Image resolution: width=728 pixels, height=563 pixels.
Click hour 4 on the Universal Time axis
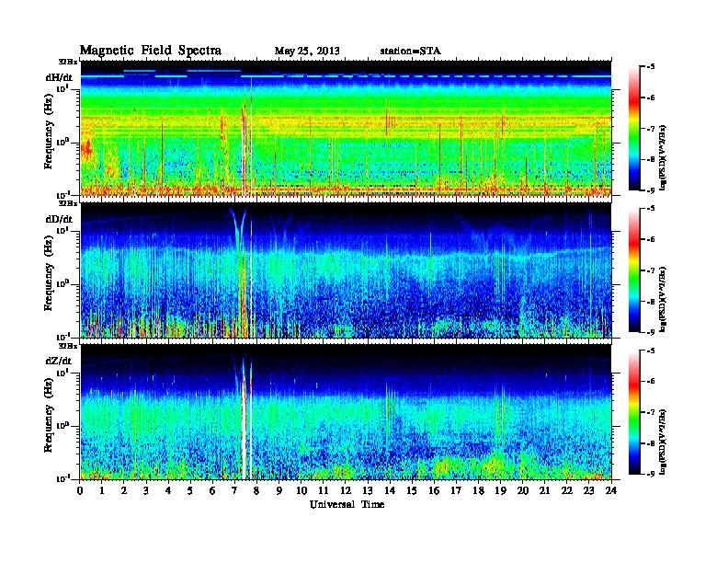[x=168, y=490]
